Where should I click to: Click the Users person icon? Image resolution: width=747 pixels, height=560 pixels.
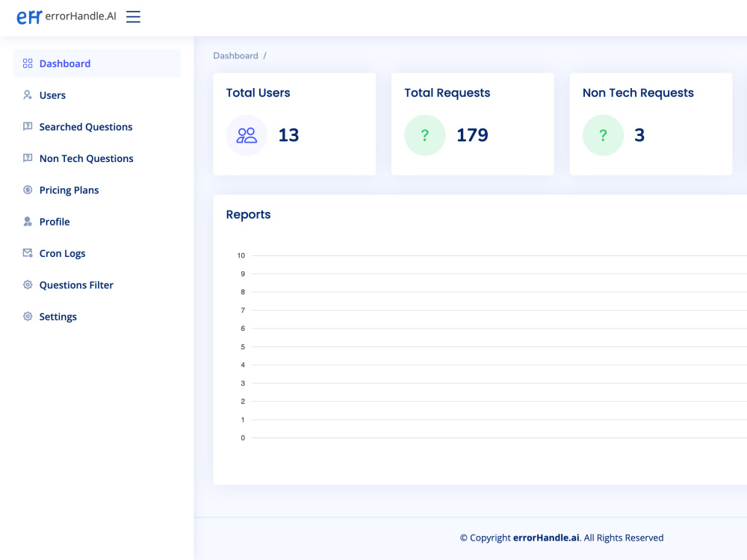(x=28, y=95)
